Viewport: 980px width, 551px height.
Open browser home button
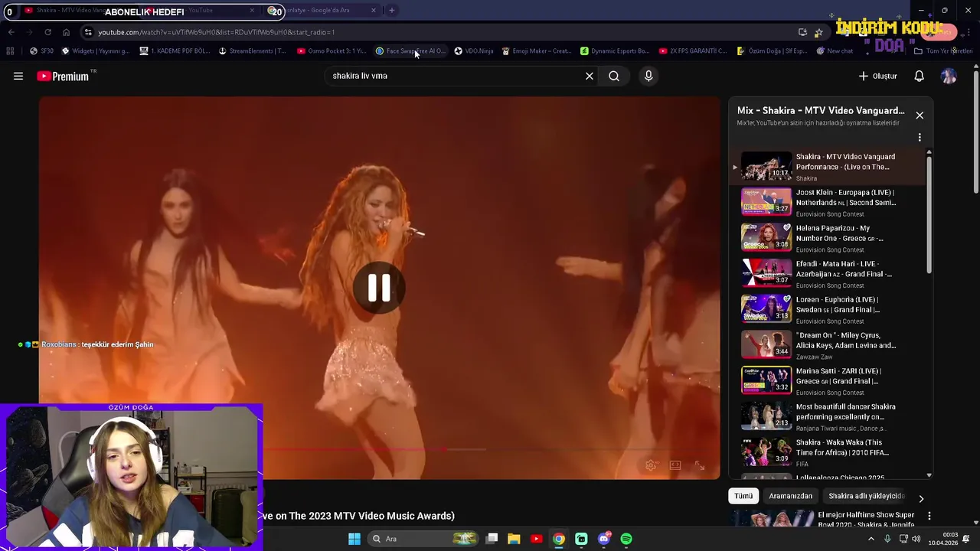pos(66,32)
